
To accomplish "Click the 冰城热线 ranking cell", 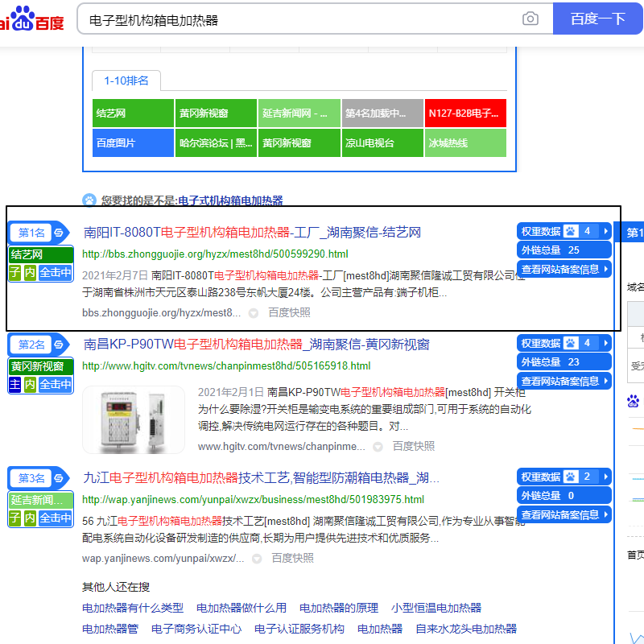I will click(x=465, y=143).
